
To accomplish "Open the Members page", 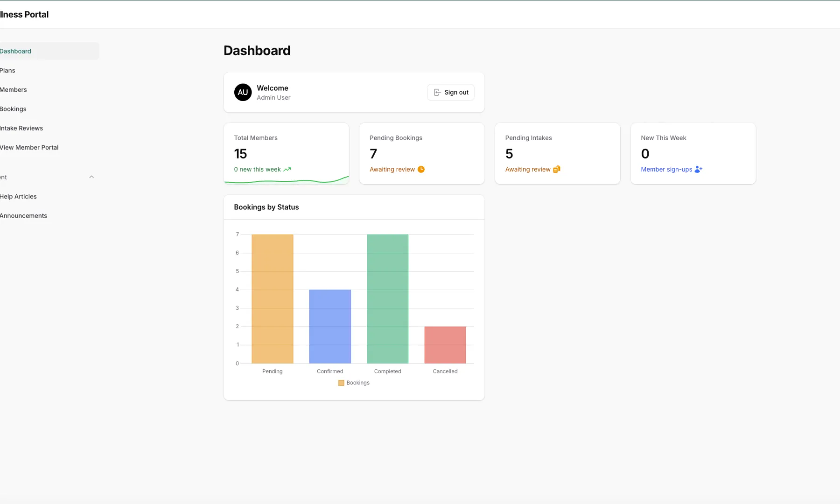I will coord(14,89).
